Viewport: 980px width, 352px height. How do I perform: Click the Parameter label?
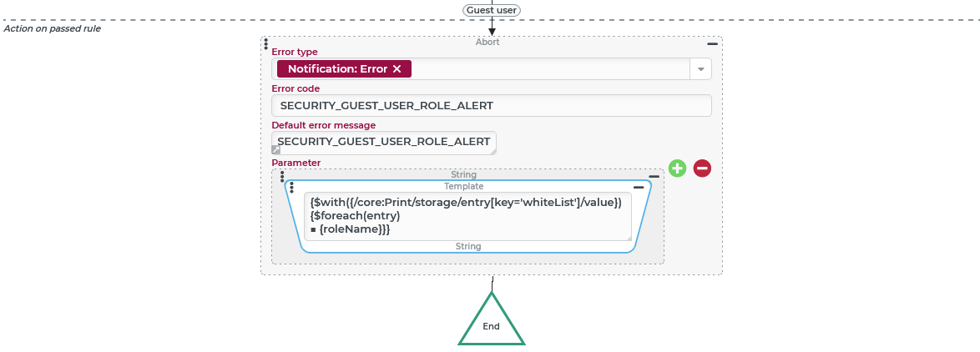tap(296, 163)
